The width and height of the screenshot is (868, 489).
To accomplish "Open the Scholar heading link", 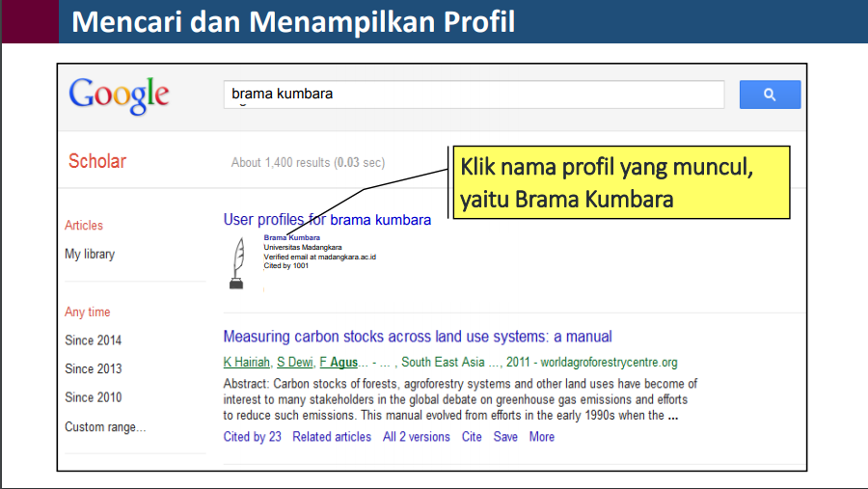I will pyautogui.click(x=96, y=161).
